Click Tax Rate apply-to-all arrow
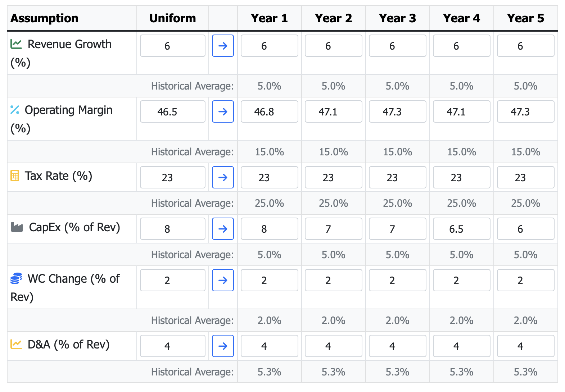565x392 pixels. click(x=223, y=177)
